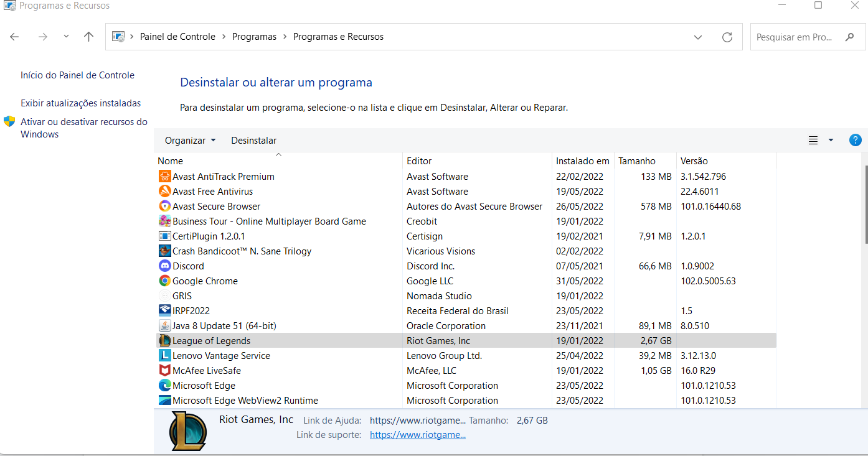Click the Painel de Controle breadcrumb
Screen dimensions: 868x456
pyautogui.click(x=177, y=37)
